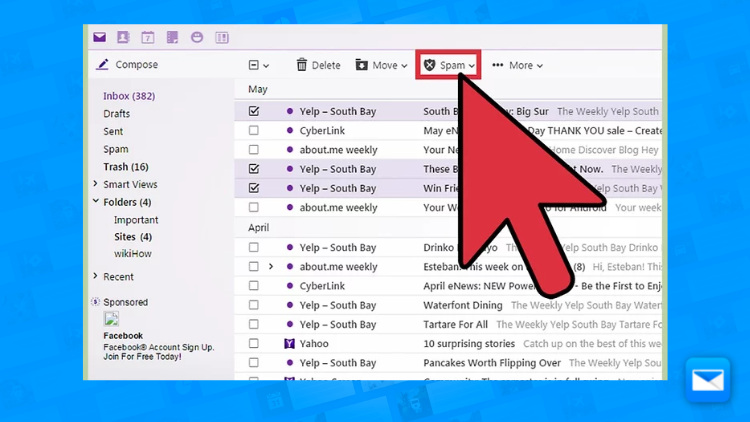Open the Contacts icon in top bar
The image size is (750, 422).
(x=123, y=37)
